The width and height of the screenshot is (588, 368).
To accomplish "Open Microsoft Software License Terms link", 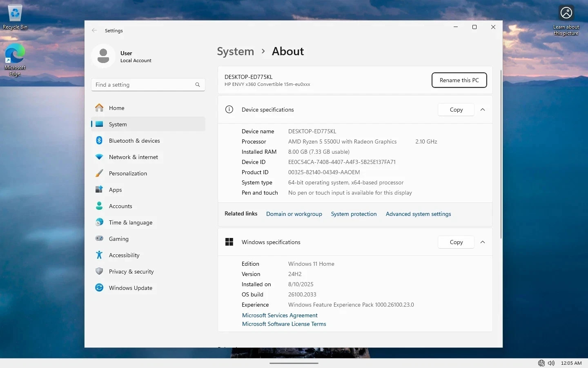I will (x=284, y=324).
